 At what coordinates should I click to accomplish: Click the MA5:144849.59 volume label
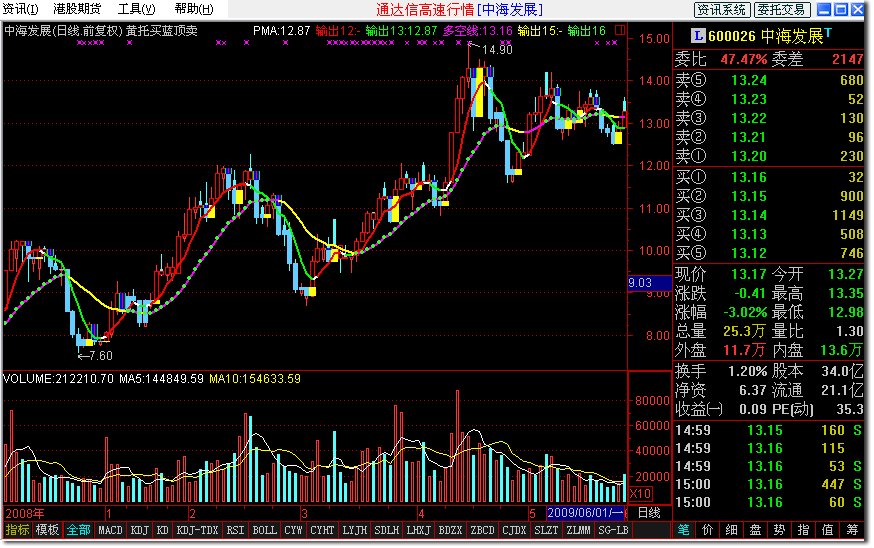coord(161,379)
